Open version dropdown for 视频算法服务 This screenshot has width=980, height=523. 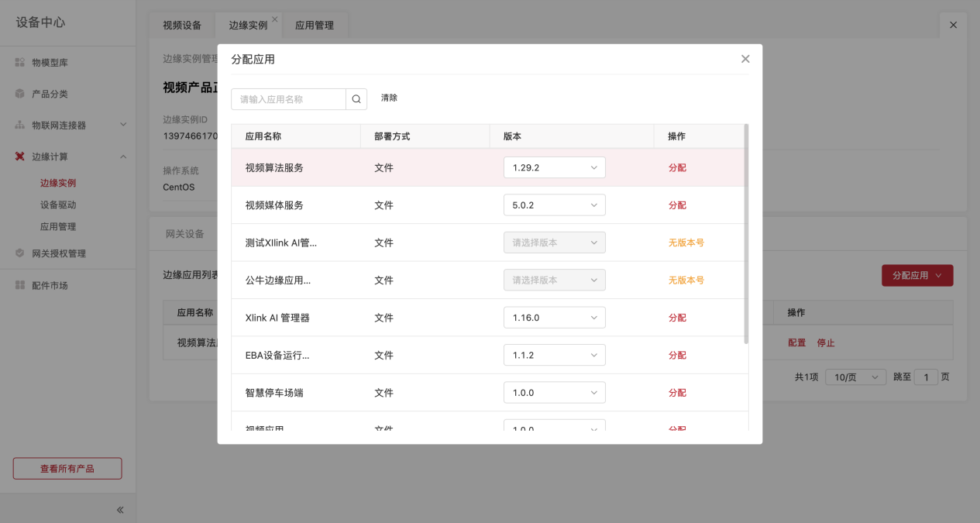(x=554, y=167)
